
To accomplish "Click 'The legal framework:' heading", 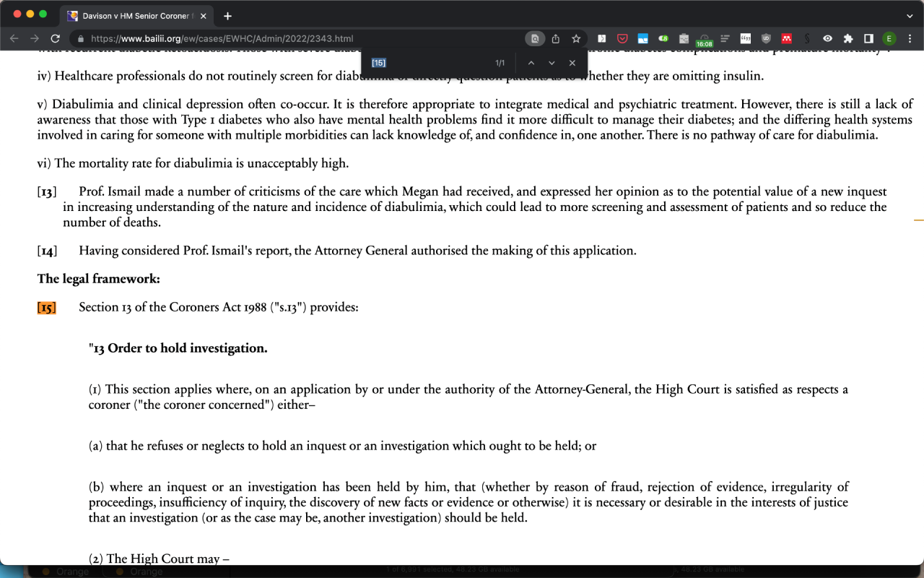I will coord(99,279).
